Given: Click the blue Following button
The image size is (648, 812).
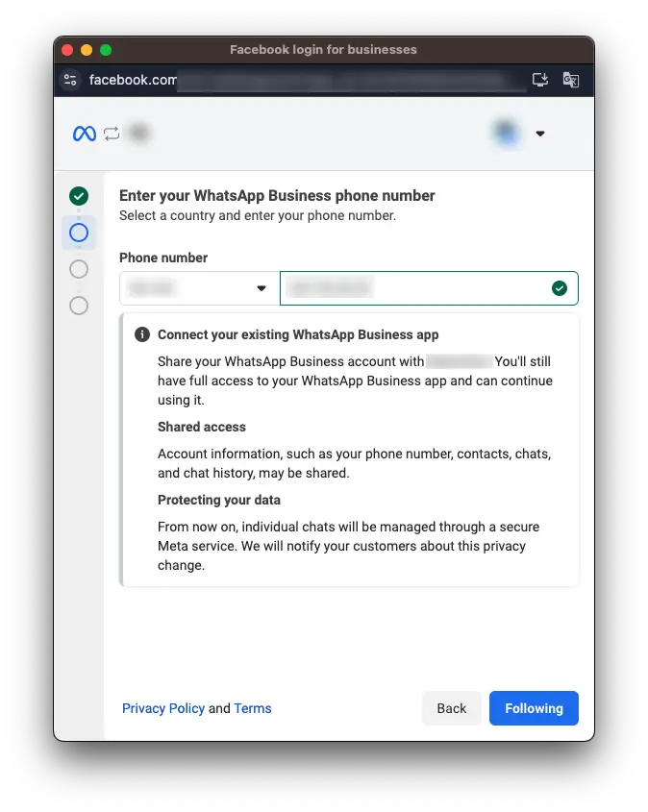Looking at the screenshot, I should pos(534,708).
